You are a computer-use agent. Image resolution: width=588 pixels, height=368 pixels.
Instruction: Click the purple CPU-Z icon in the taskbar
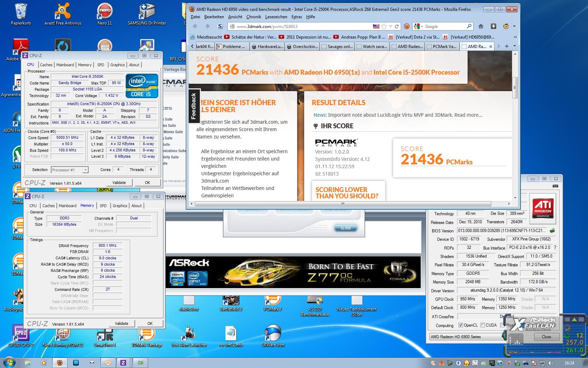click(x=123, y=363)
